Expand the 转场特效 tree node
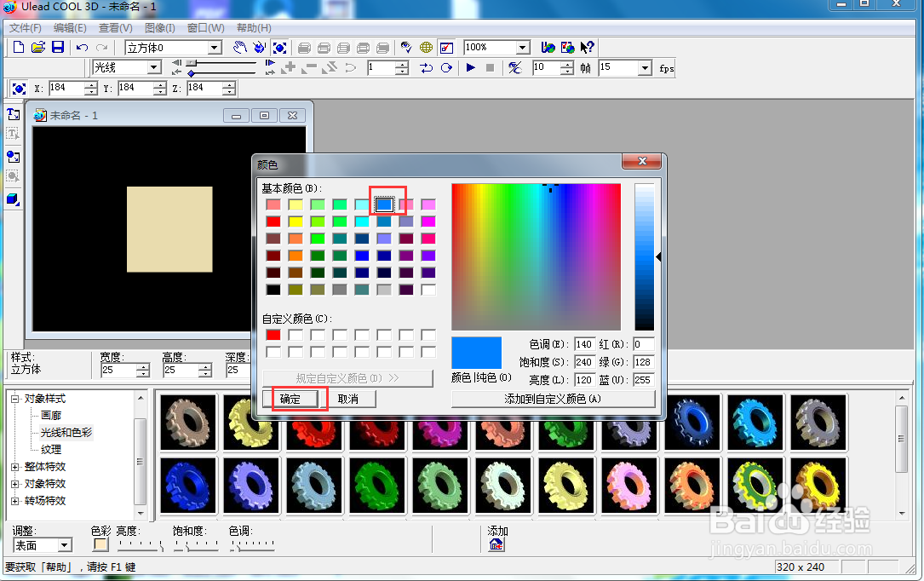The width and height of the screenshot is (924, 581). click(15, 501)
